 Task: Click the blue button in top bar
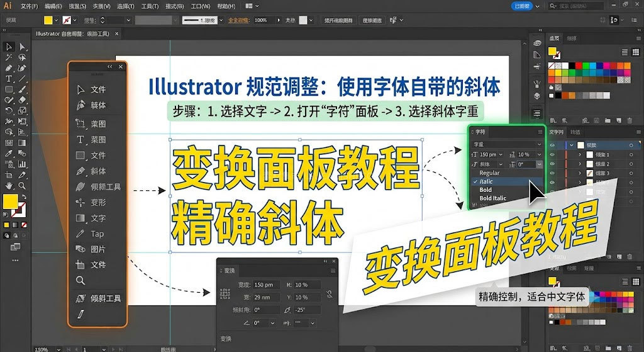pyautogui.click(x=522, y=6)
